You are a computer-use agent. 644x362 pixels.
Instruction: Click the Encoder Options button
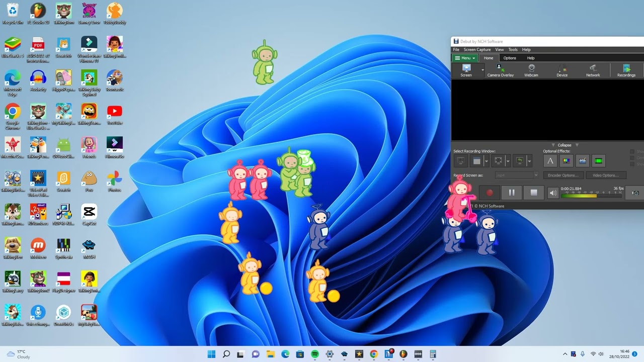[x=563, y=175]
